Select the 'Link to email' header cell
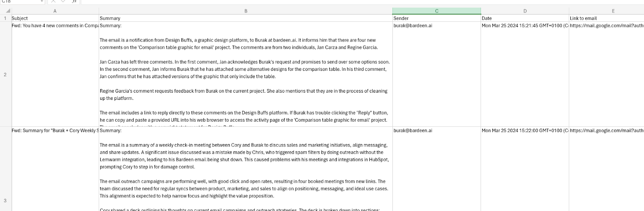 pos(607,18)
